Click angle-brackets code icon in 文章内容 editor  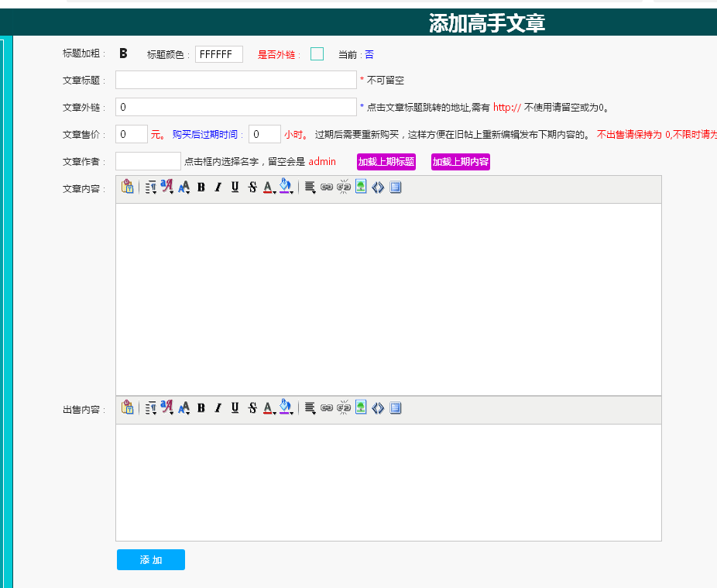[x=378, y=187]
